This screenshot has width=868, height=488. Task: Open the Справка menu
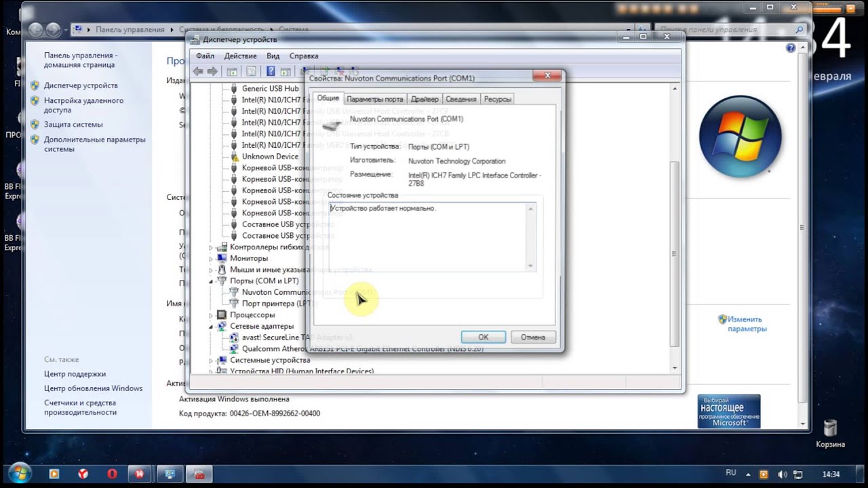point(304,56)
